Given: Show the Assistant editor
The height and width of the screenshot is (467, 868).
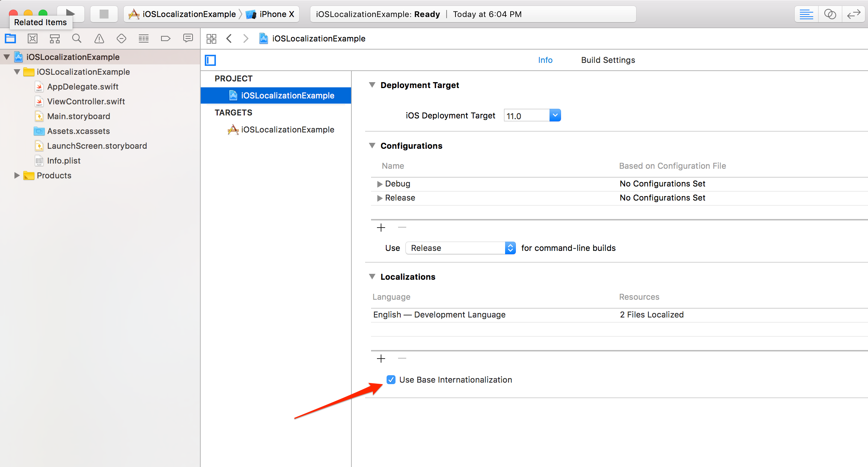Looking at the screenshot, I should coord(830,14).
